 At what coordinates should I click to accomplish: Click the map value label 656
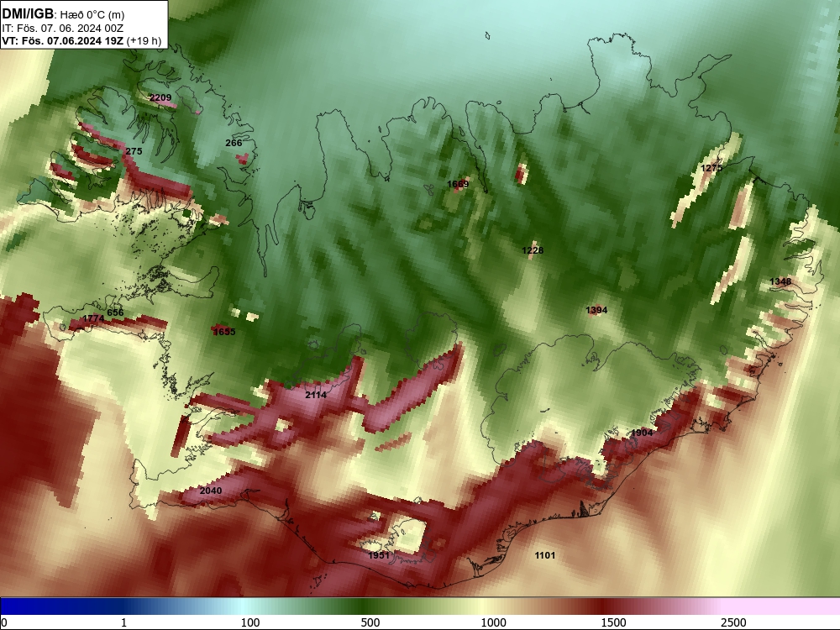point(115,312)
